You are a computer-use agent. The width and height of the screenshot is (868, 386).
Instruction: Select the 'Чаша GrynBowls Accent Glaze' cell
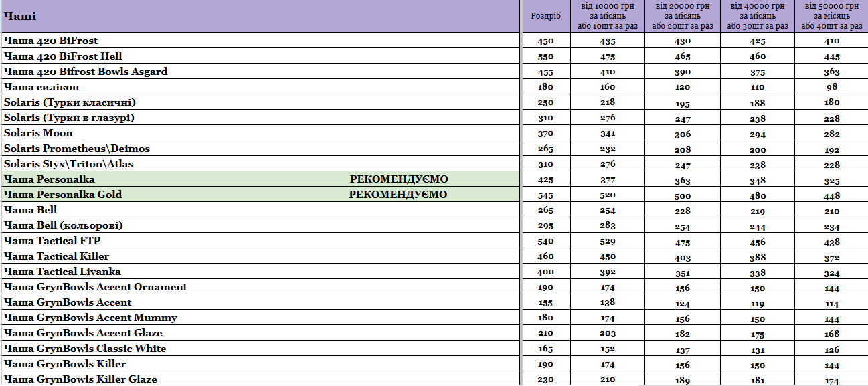tap(261, 333)
